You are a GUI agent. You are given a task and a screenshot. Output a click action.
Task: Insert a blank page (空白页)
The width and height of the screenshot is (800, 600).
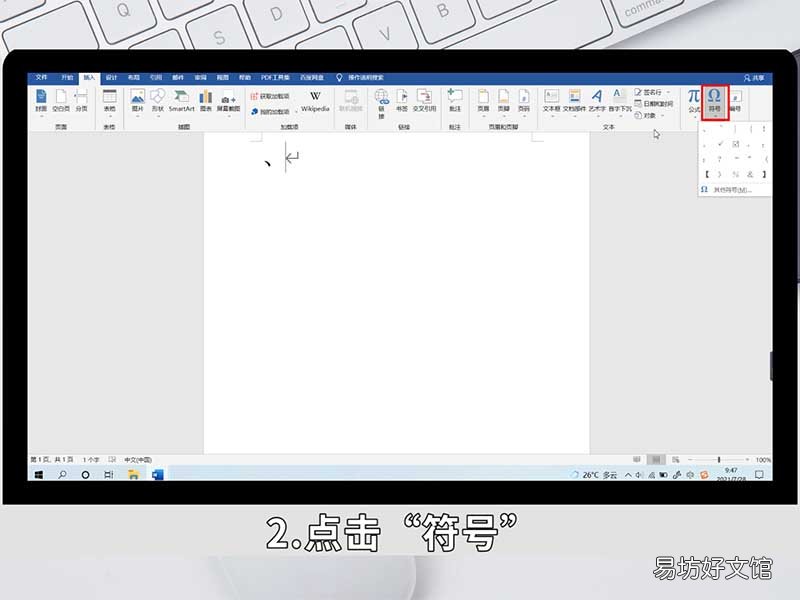(61, 101)
